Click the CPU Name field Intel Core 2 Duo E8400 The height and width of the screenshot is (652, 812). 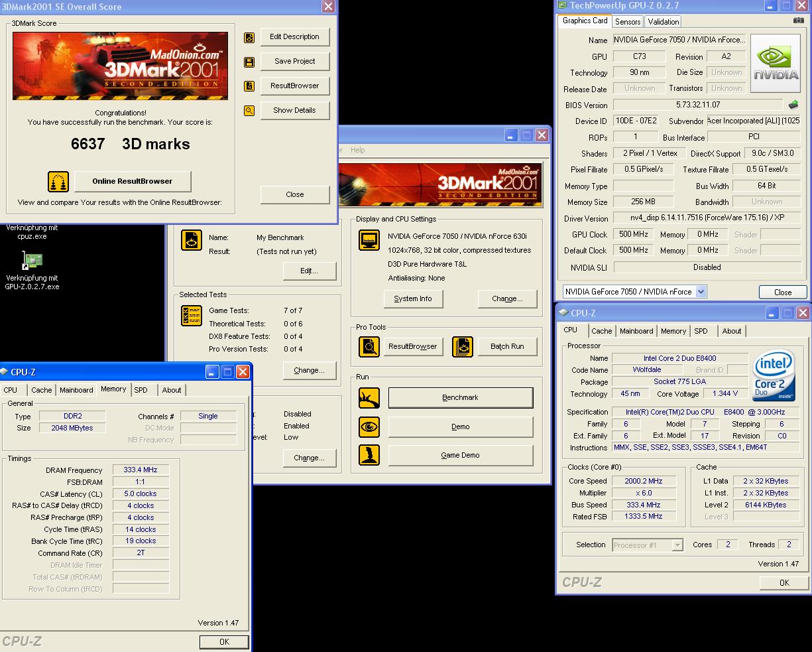tap(679, 358)
